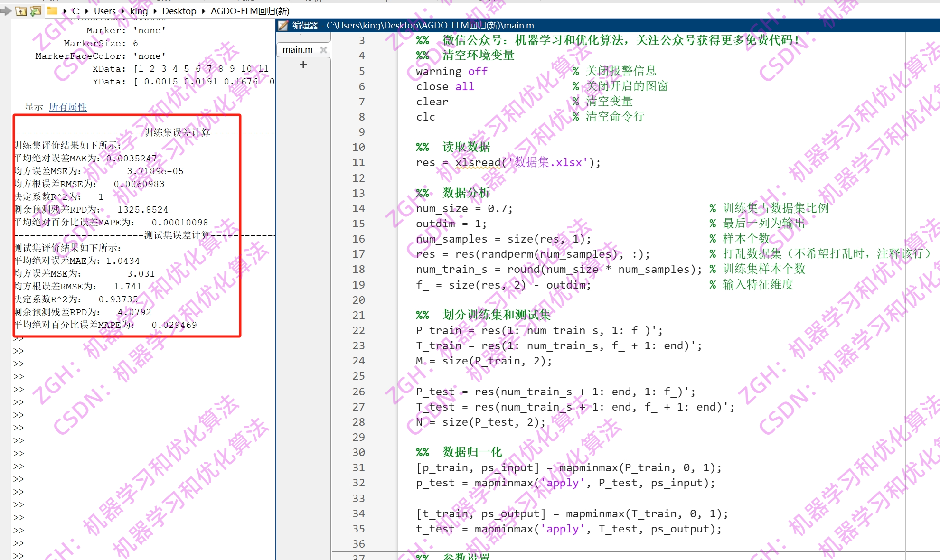Expand the breadcrumb arrow after Users
Image resolution: width=940 pixels, height=560 pixels.
(x=122, y=11)
